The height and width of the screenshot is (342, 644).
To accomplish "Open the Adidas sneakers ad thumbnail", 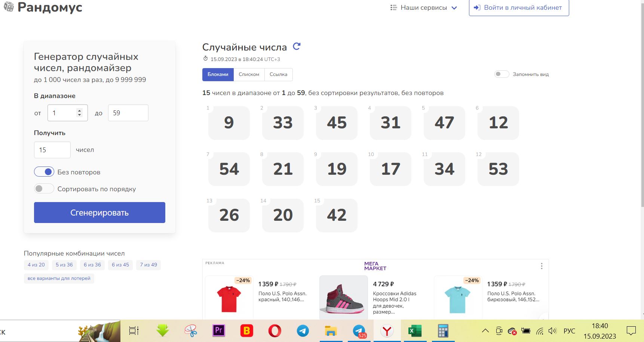I will (344, 298).
